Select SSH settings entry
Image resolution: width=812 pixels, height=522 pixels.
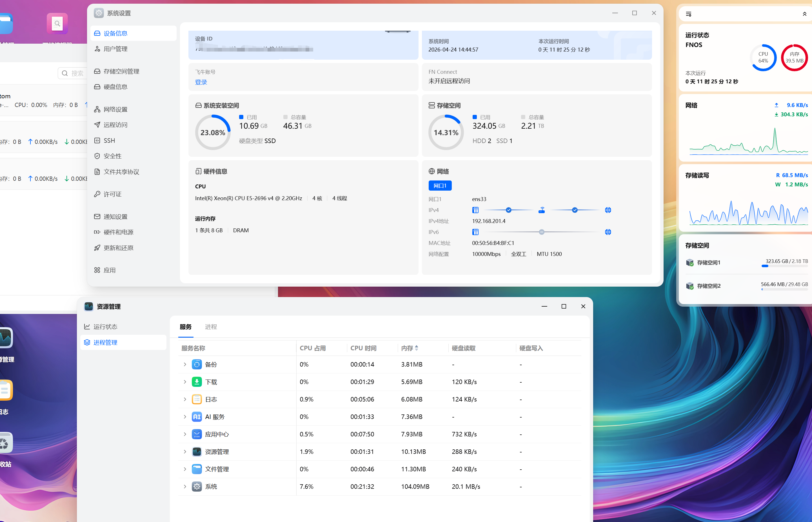[x=109, y=140]
